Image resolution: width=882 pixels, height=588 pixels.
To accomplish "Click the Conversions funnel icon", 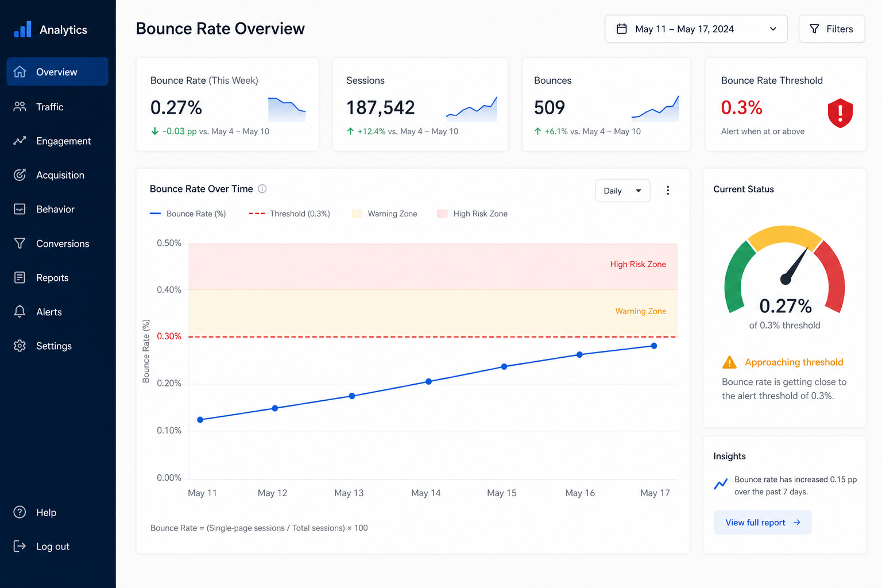I will [20, 243].
